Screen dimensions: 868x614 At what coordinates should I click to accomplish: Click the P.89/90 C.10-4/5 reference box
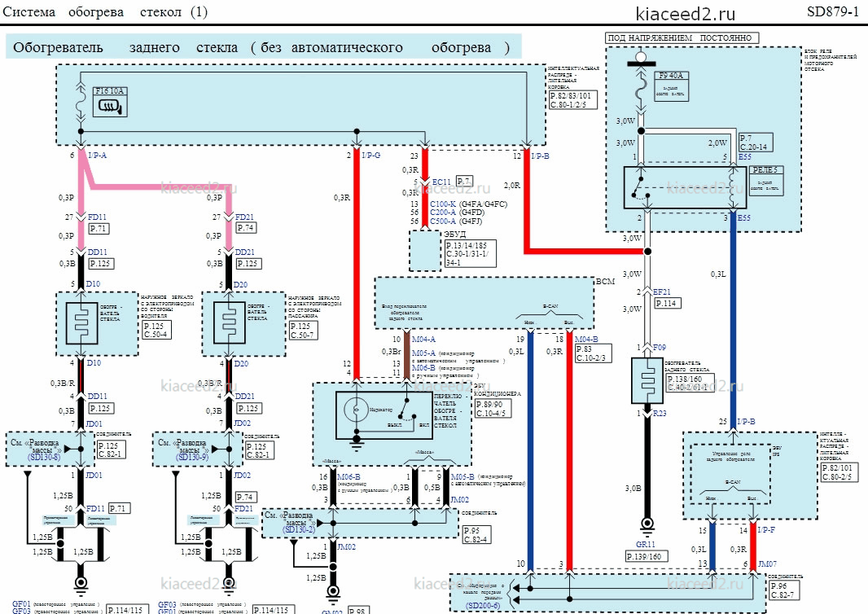coord(492,409)
